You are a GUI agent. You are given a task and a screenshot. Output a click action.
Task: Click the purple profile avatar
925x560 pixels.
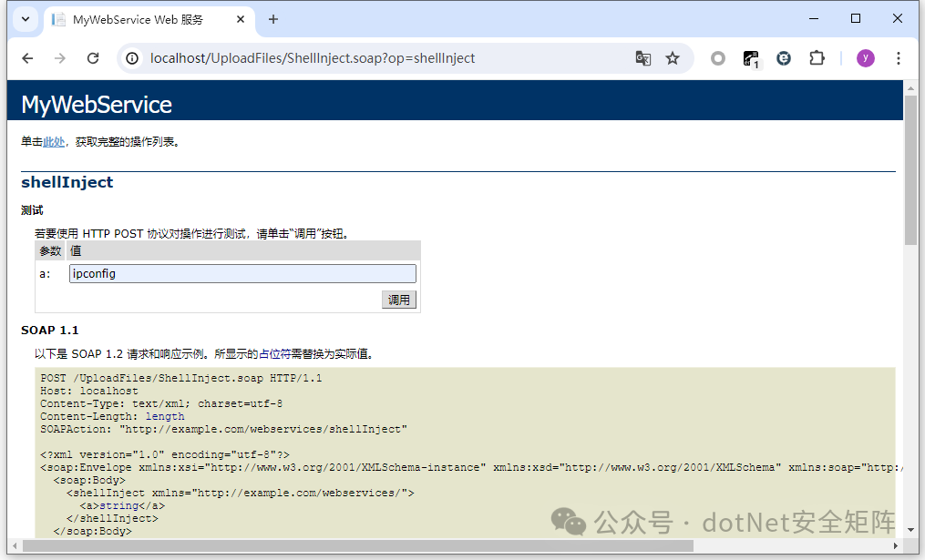pos(865,58)
